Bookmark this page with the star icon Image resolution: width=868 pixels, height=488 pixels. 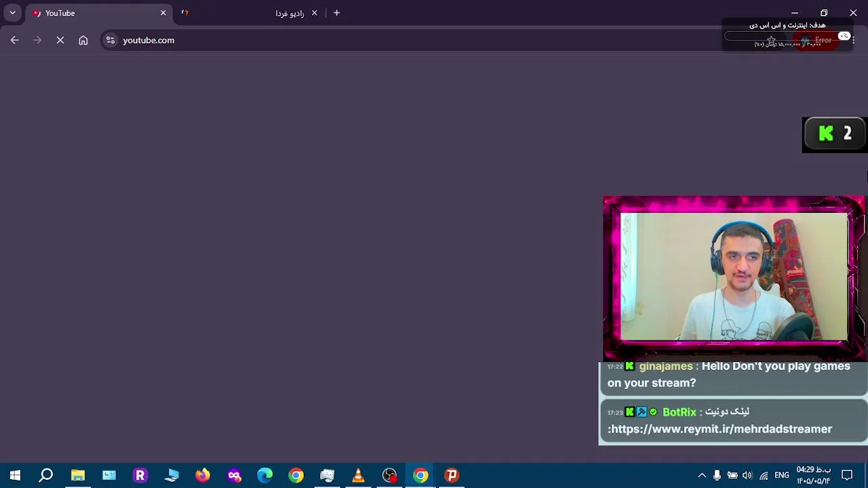[x=771, y=40]
